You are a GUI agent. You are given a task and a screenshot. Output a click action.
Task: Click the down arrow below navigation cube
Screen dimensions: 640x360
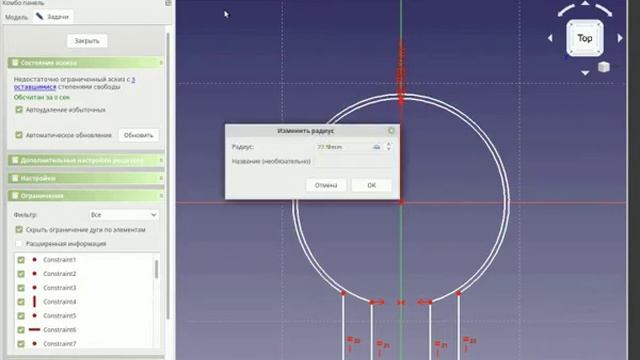585,73
